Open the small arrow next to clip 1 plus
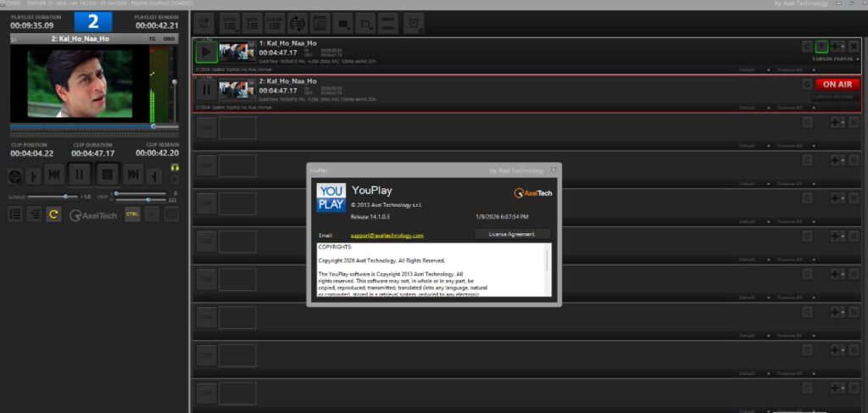Viewport: 868px width, 413px height. [x=843, y=47]
